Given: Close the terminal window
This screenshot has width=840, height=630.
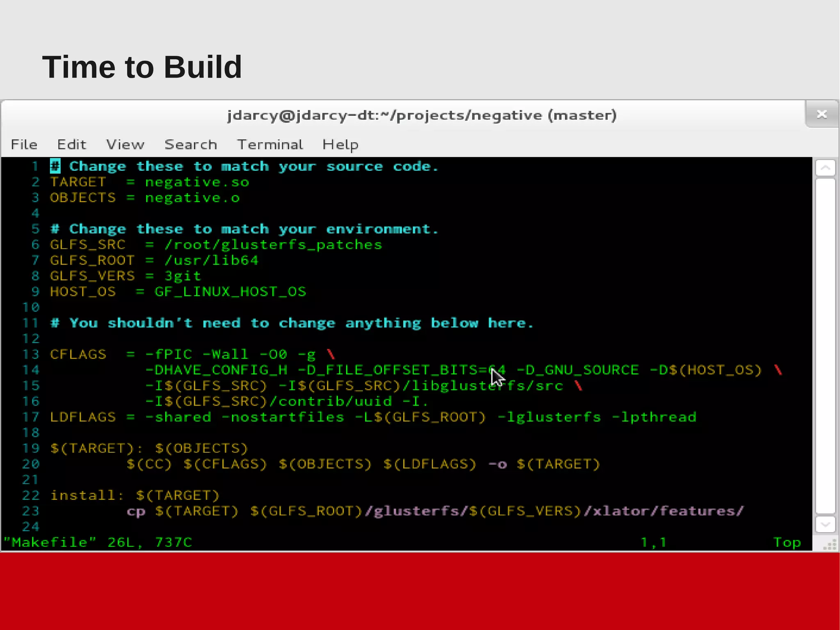Looking at the screenshot, I should (822, 114).
